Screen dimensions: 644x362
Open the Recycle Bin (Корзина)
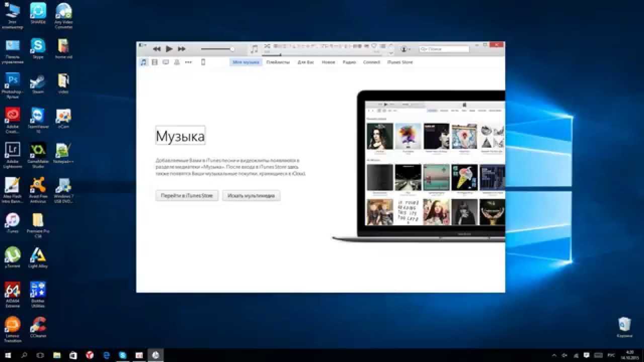[x=624, y=327]
